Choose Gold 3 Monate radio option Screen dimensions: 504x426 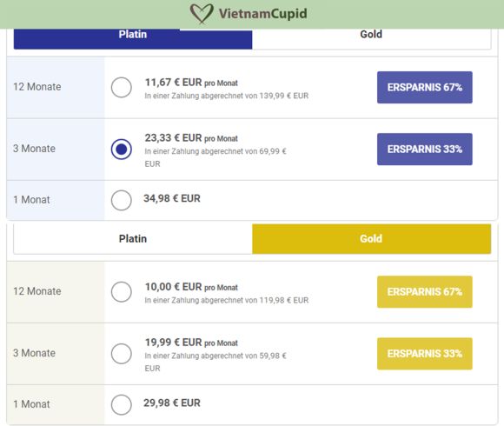coord(121,354)
